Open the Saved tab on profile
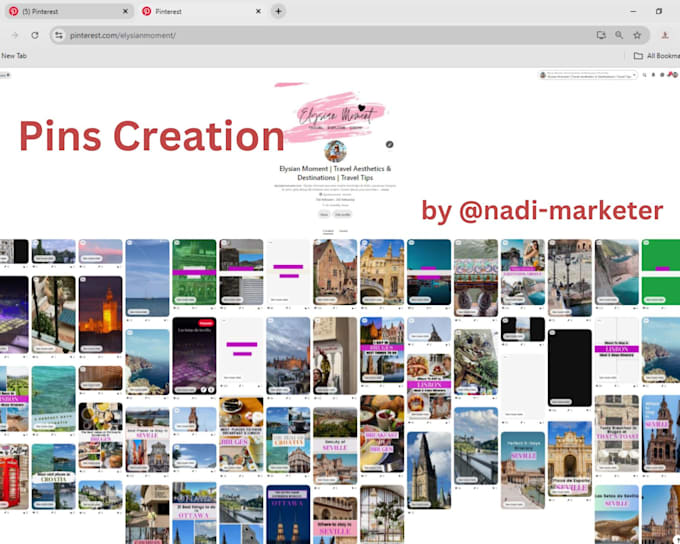Image resolution: width=680 pixels, height=544 pixels. [x=343, y=231]
